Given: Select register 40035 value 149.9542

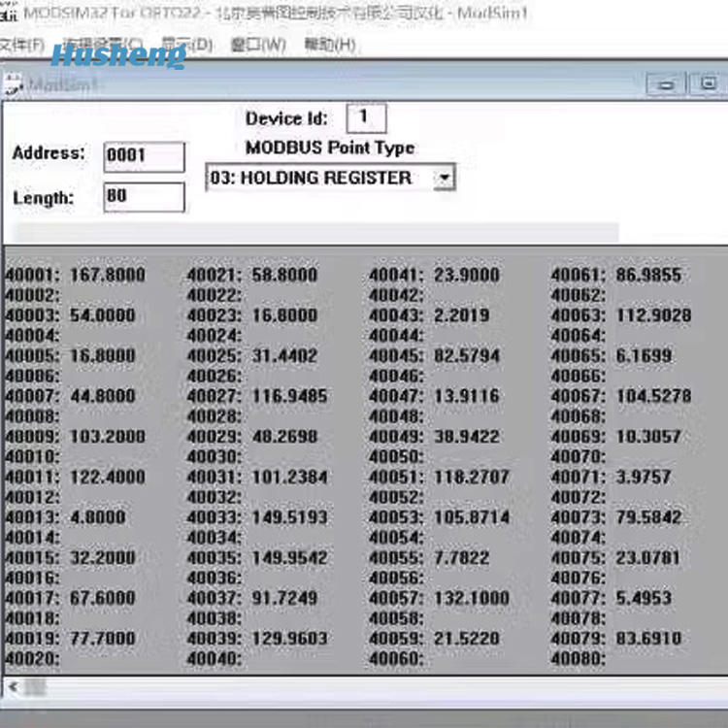Looking at the screenshot, I should click(x=289, y=557).
